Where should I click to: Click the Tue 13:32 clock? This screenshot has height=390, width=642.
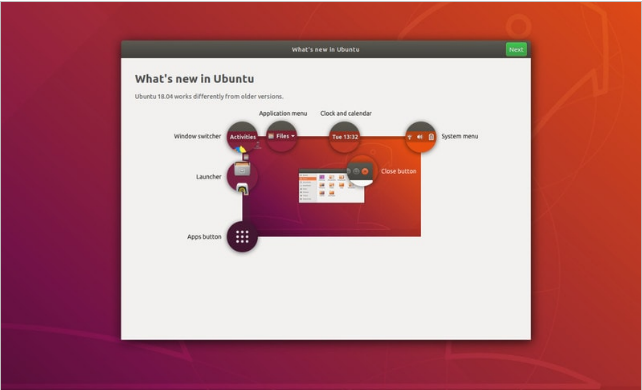coord(345,137)
